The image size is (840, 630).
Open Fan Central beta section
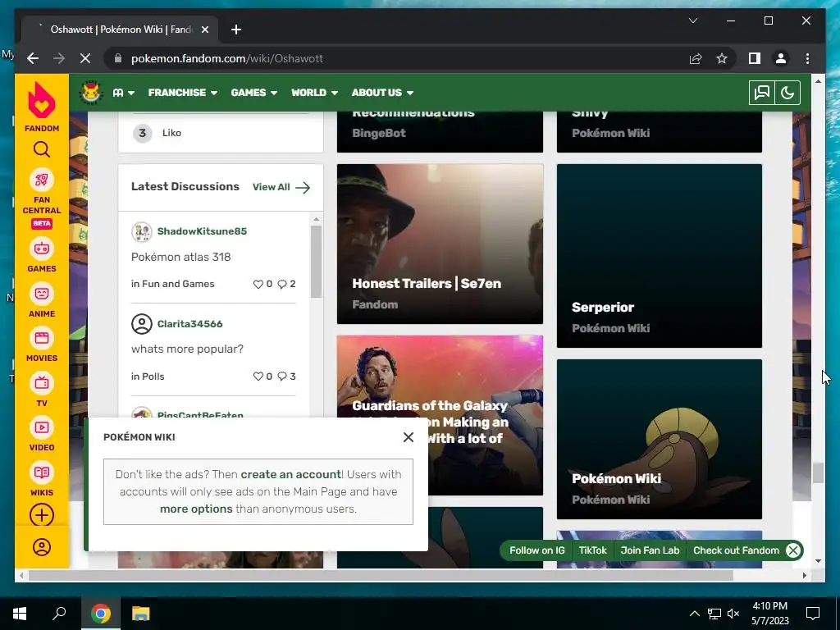[42, 199]
